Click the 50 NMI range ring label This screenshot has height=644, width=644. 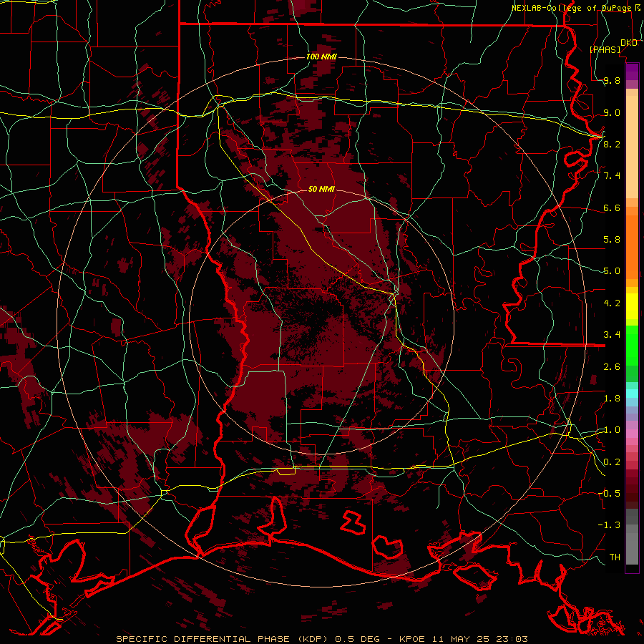(x=321, y=189)
